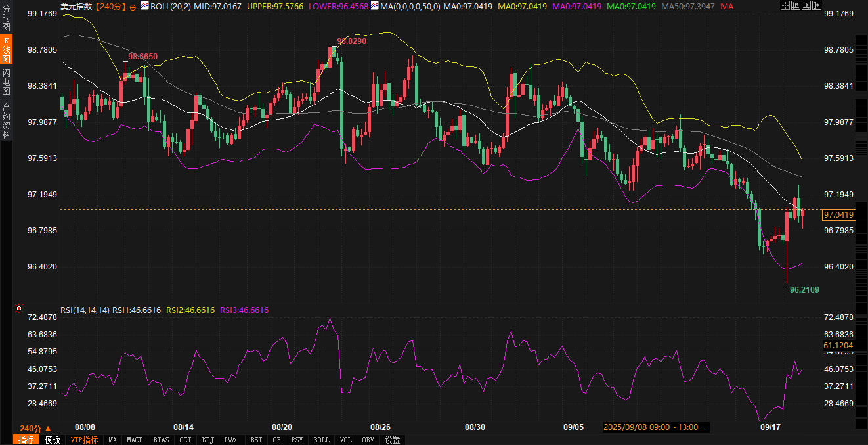
Task: Click the MA indicator chart icon
Action: 374,5
